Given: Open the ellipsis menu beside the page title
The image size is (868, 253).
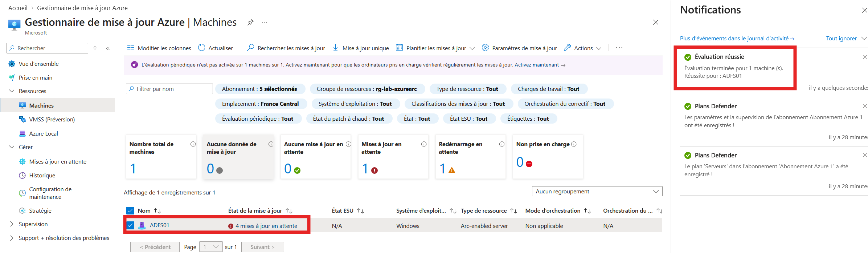Looking at the screenshot, I should [x=265, y=22].
